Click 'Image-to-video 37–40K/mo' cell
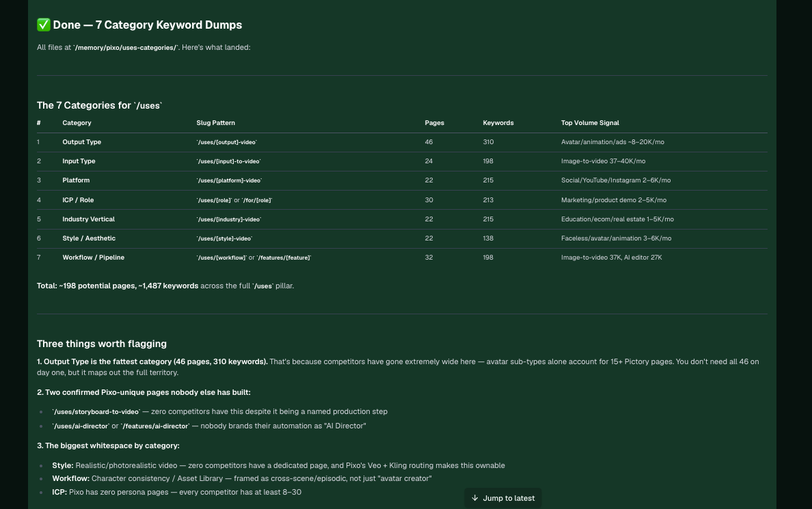This screenshot has width=812, height=509. [x=604, y=161]
